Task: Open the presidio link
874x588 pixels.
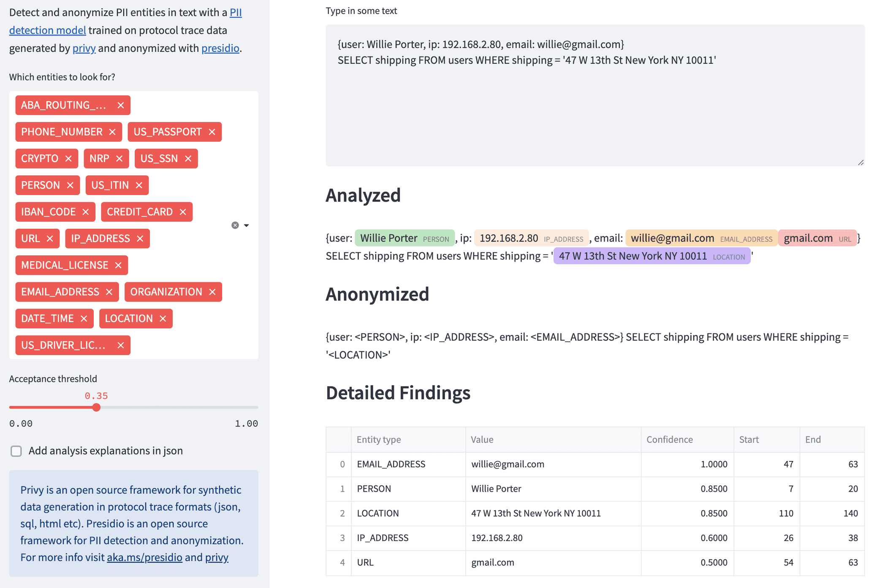Action: coord(220,48)
